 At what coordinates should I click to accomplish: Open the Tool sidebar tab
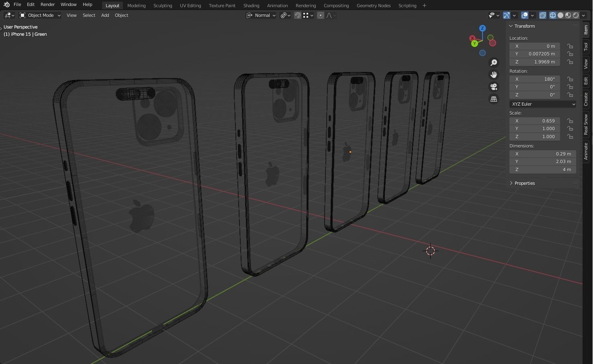(586, 47)
